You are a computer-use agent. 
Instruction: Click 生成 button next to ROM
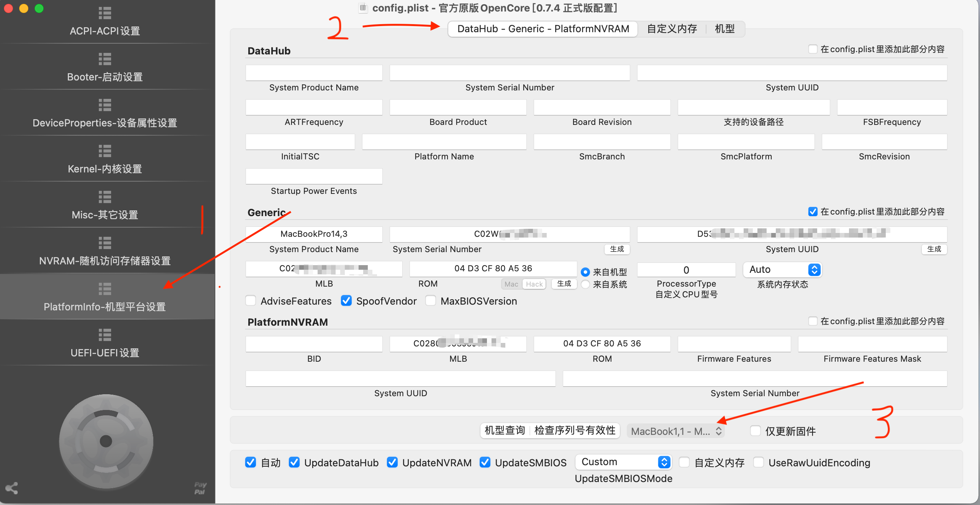coord(564,284)
